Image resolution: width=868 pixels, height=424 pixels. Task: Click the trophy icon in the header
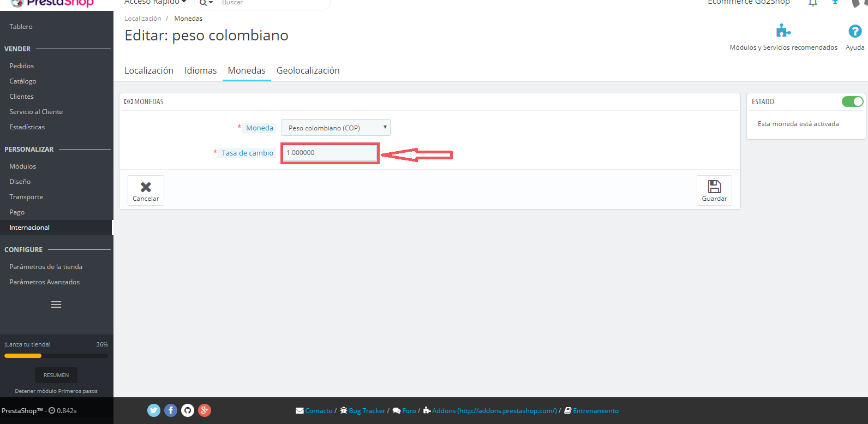point(835,2)
